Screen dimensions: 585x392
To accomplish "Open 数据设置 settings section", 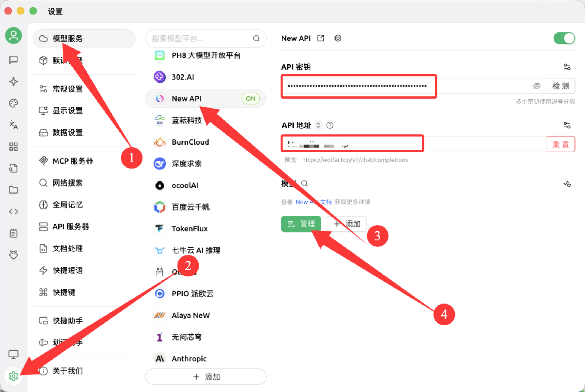I will [x=84, y=132].
